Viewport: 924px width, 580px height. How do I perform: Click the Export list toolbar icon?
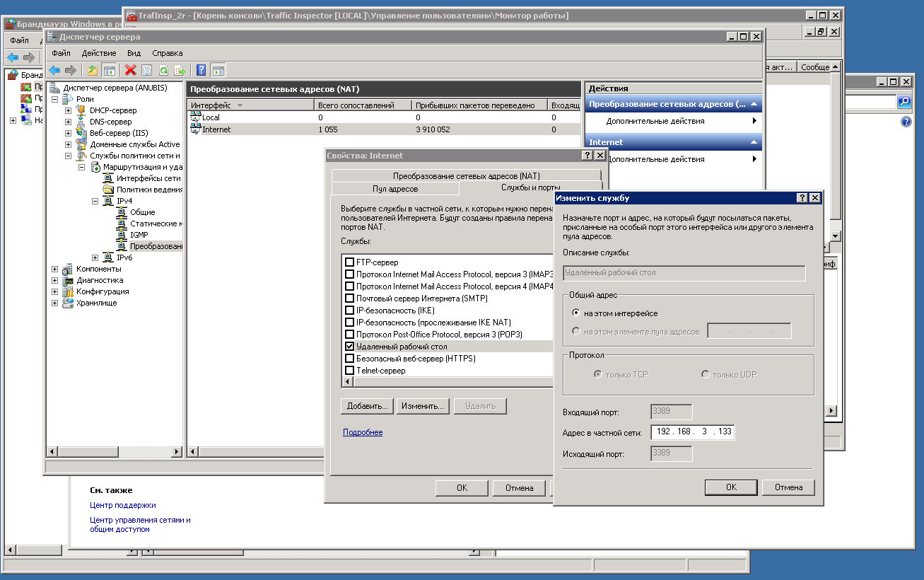coord(180,70)
